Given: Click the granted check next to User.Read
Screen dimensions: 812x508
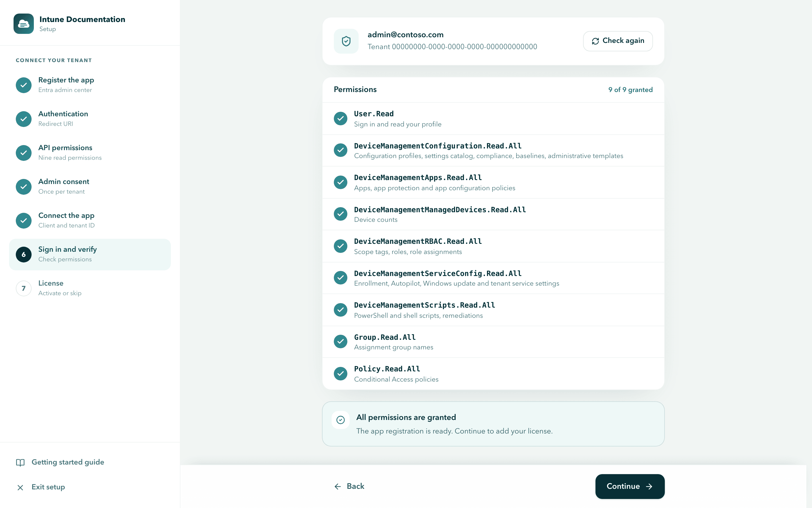Looking at the screenshot, I should pyautogui.click(x=341, y=119).
